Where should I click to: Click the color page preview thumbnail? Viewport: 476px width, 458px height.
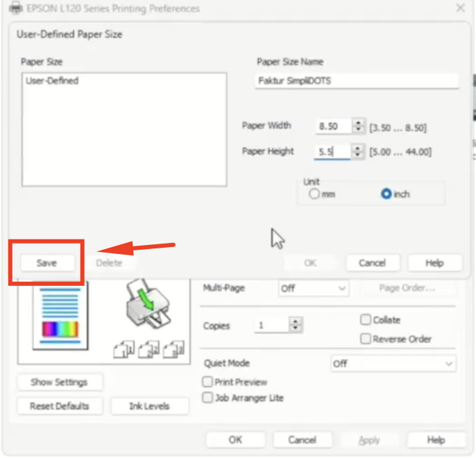pos(60,316)
